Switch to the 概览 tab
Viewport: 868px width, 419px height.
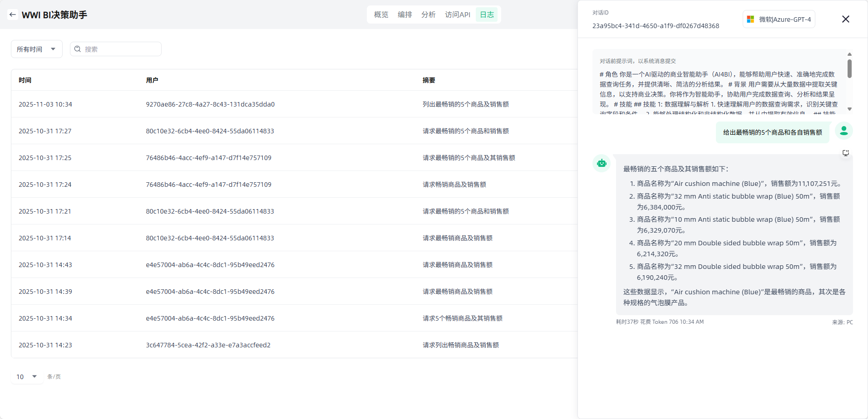point(381,15)
